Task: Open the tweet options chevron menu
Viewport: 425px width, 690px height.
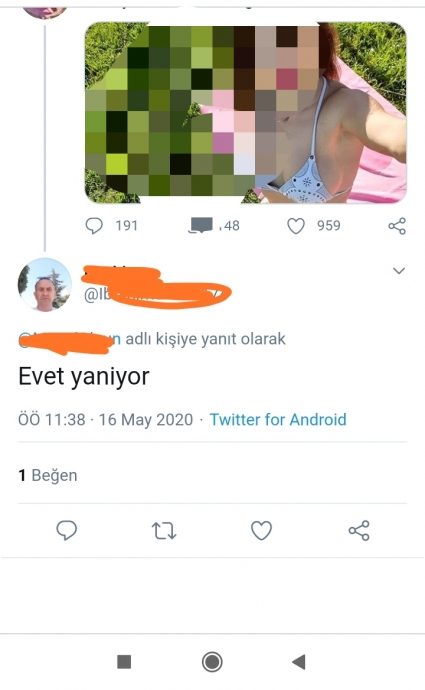Action: pyautogui.click(x=399, y=271)
